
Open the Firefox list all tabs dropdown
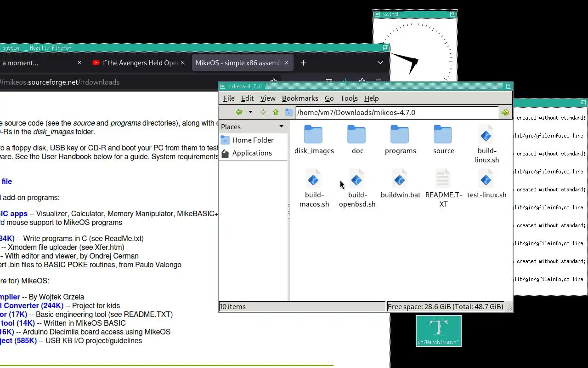(380, 63)
